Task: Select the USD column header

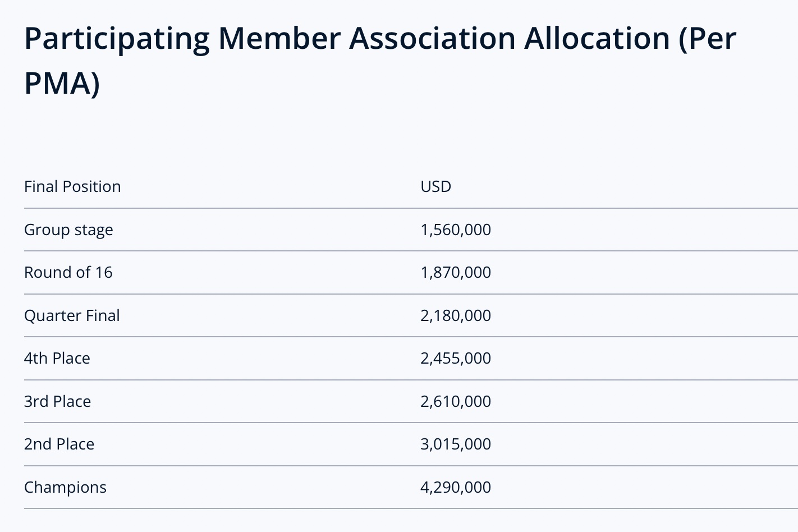Action: (435, 186)
